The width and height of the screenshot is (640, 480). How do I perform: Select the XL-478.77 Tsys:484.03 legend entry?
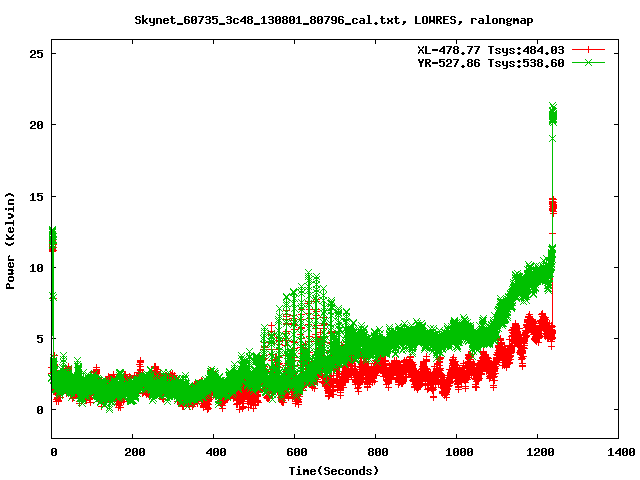491,50
